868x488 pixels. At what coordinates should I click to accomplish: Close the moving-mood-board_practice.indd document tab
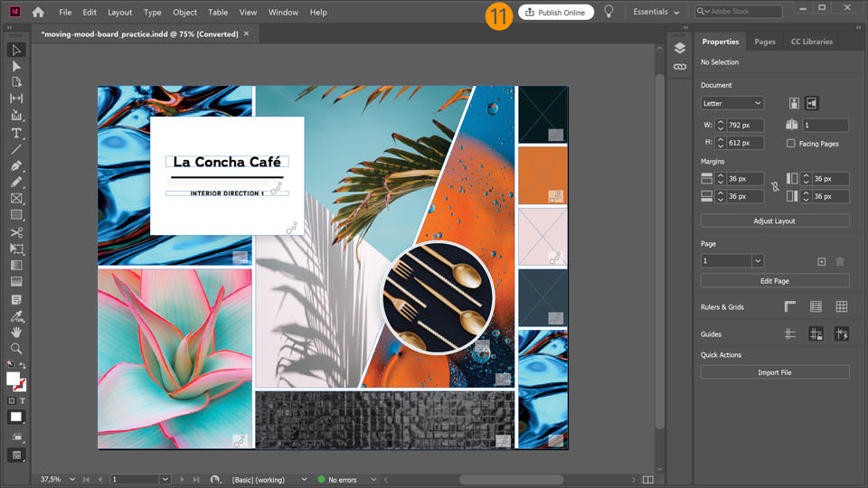point(246,33)
